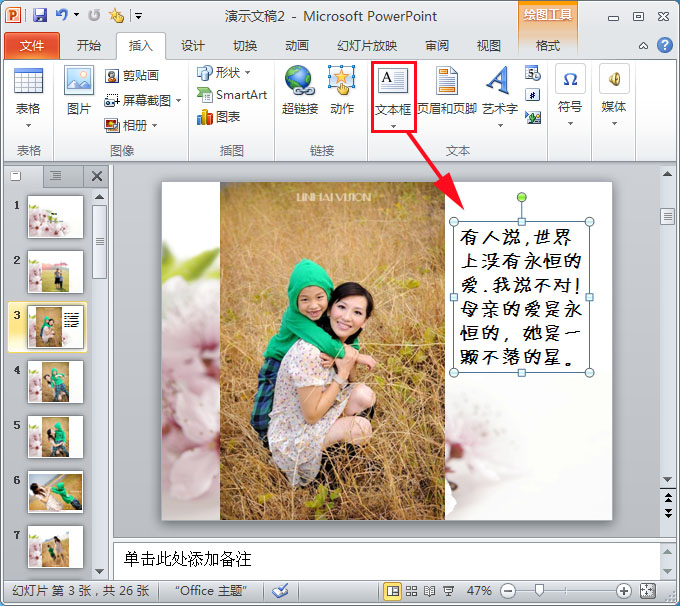Expand the 表格 dropdown arrow
The width and height of the screenshot is (680, 606).
click(28, 125)
